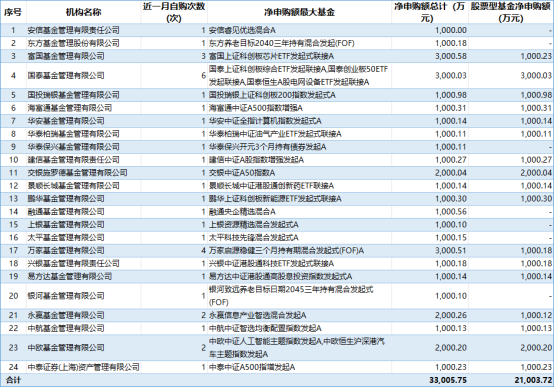554x387 pixels.
Task: Select the 股票型基金净申购额 header cell
Action: [511, 12]
